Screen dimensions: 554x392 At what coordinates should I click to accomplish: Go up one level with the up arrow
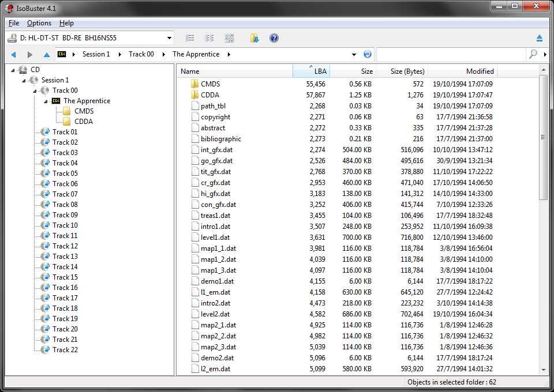click(x=47, y=54)
